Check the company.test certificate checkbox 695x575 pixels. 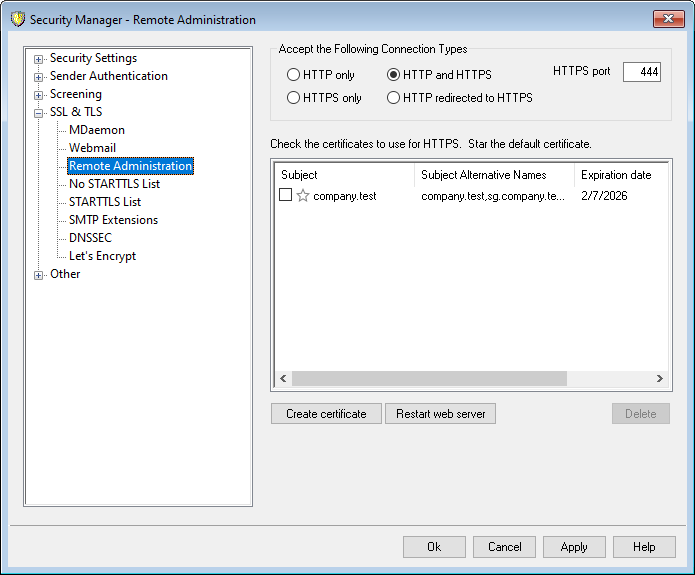tap(286, 196)
